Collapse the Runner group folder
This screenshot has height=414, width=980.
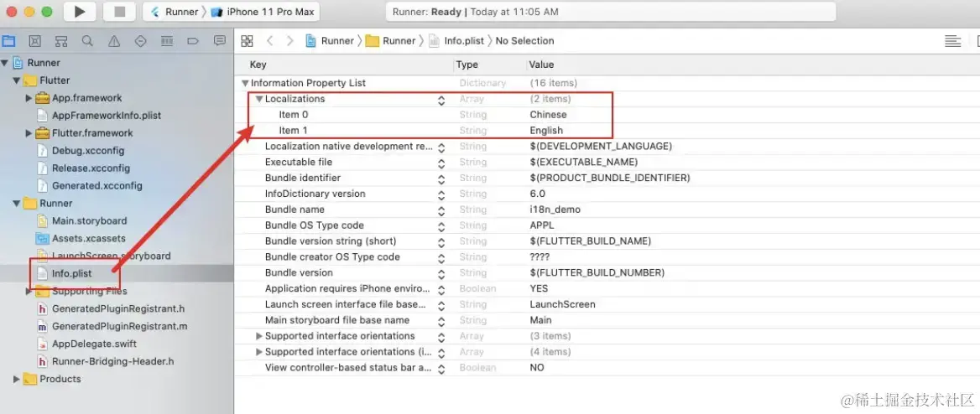(16, 204)
